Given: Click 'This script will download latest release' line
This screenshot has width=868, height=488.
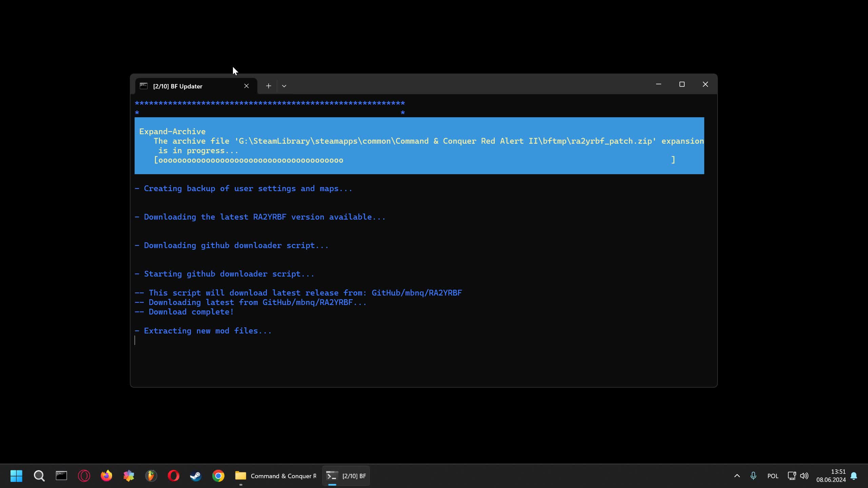Looking at the screenshot, I should [x=298, y=293].
